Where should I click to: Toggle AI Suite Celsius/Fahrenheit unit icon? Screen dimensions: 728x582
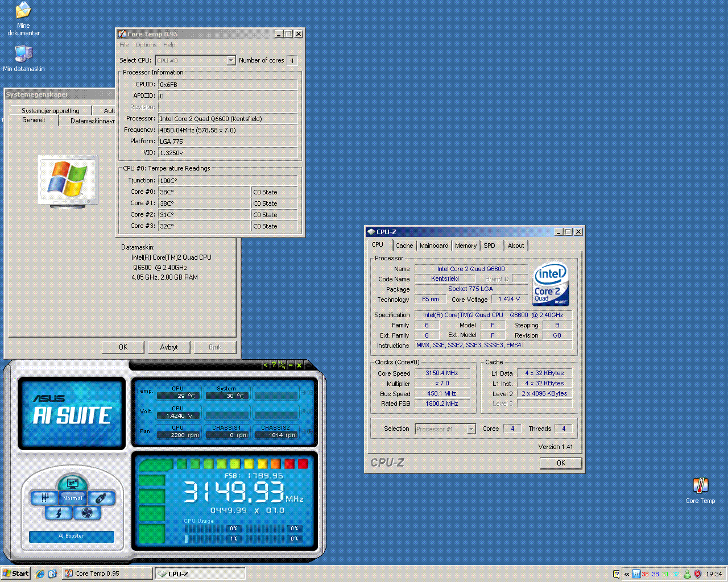pyautogui.click(x=282, y=365)
